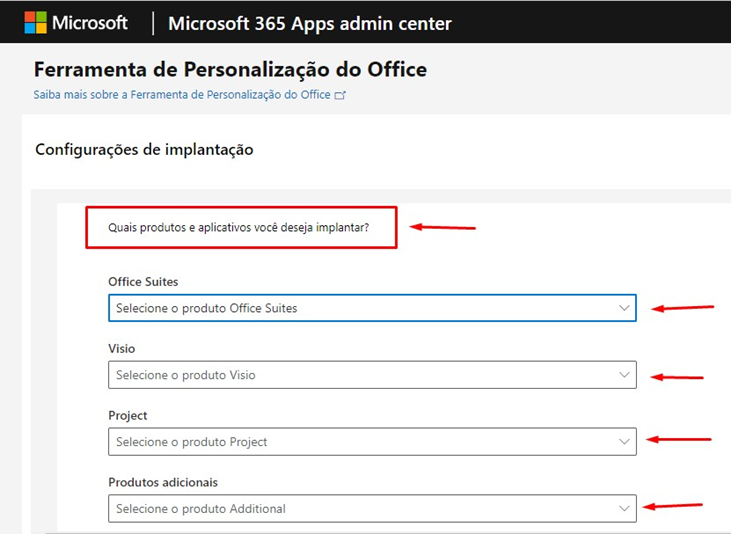Click the Quais produtos e aplicativos question text

pos(238,228)
